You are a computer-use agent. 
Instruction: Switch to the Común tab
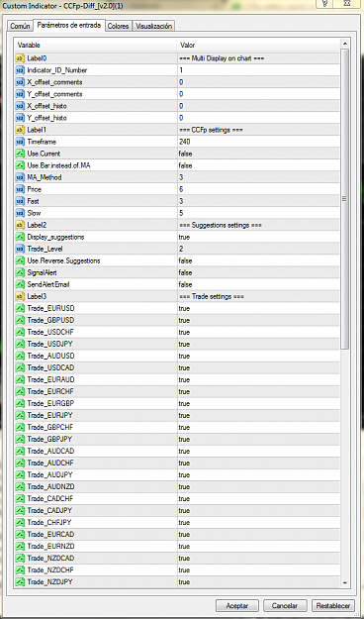pyautogui.click(x=20, y=26)
